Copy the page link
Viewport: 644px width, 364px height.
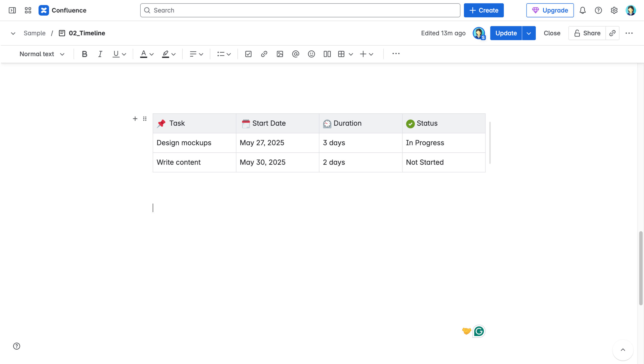612,33
